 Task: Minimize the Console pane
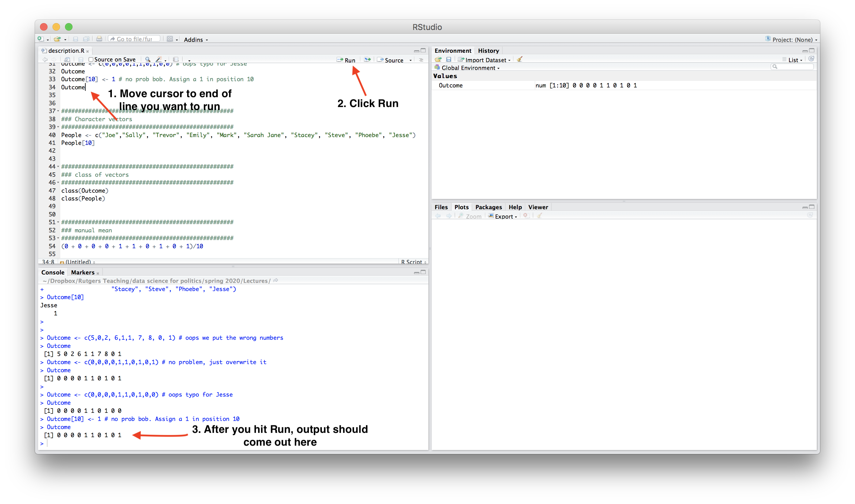tap(417, 272)
